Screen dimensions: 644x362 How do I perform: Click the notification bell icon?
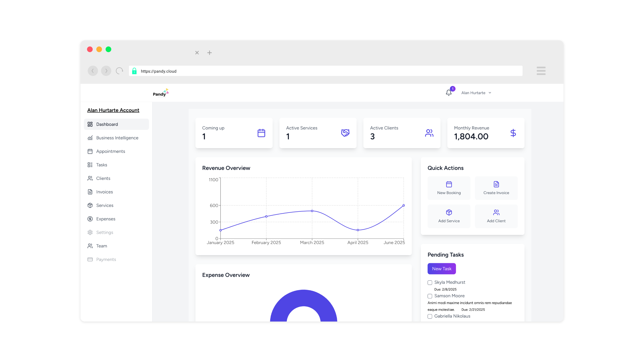(x=449, y=93)
